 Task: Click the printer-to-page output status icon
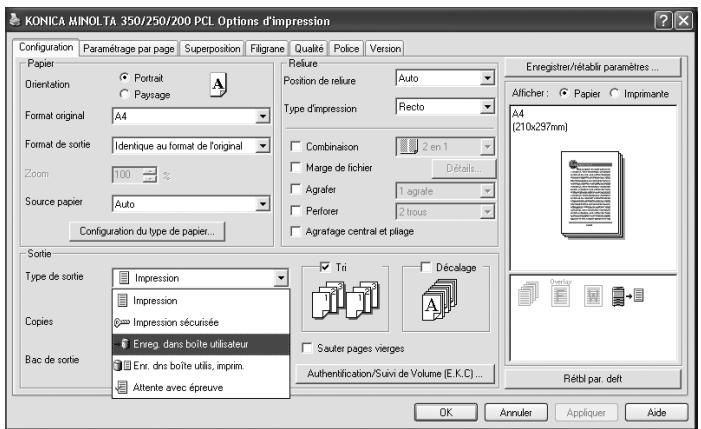point(628,296)
